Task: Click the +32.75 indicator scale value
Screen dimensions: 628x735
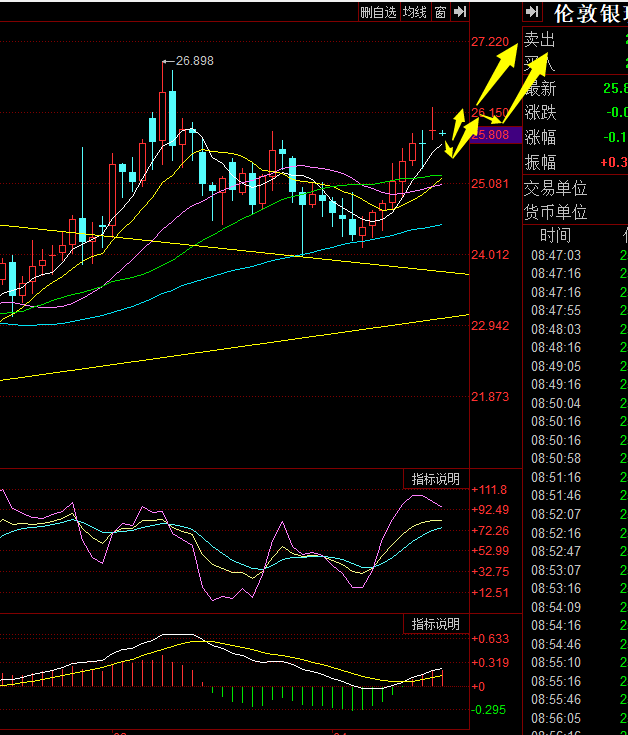Action: 490,572
